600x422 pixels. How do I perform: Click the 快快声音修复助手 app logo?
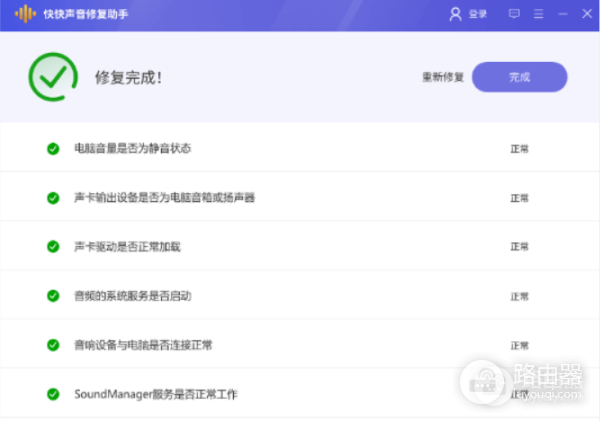coord(24,14)
